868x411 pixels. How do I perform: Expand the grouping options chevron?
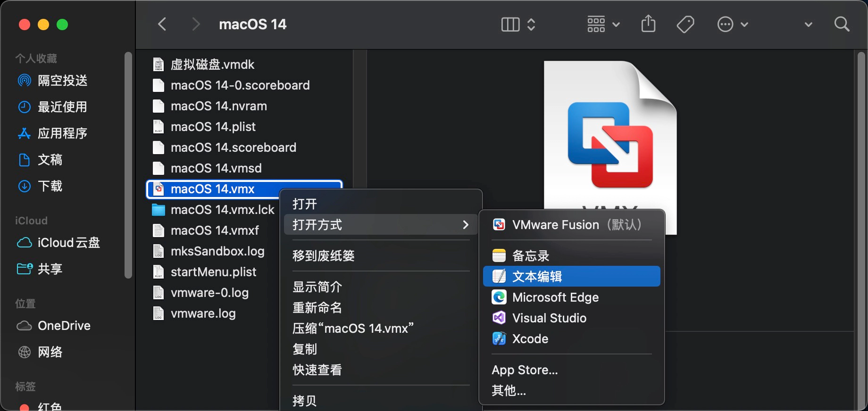[x=616, y=25]
